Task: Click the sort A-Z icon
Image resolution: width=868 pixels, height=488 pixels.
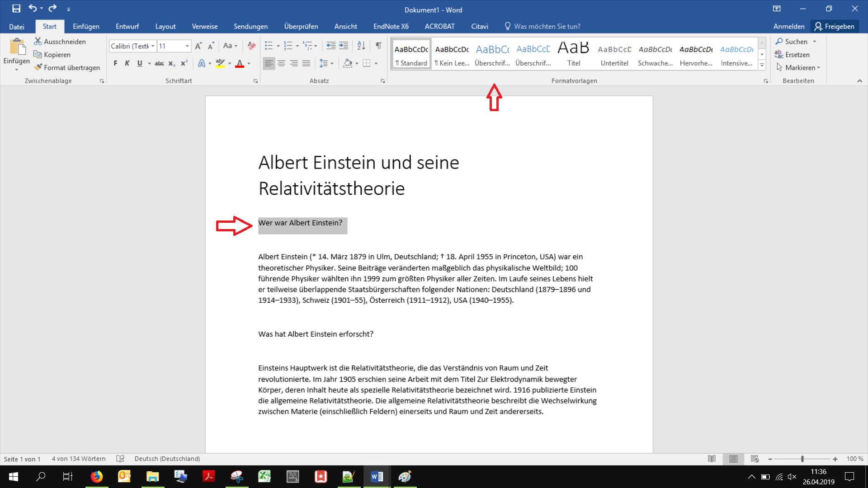Action: click(361, 46)
